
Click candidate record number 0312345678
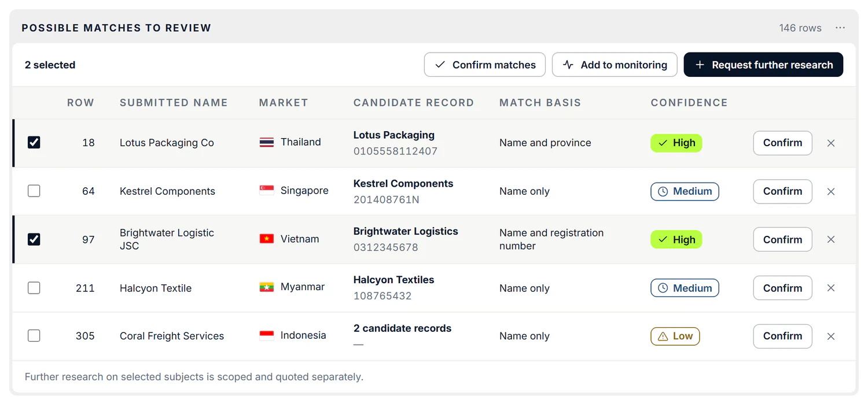pos(385,247)
